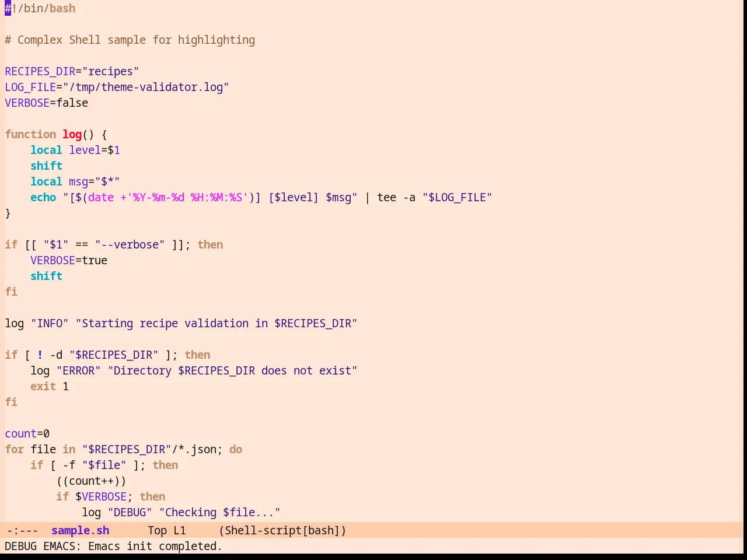This screenshot has width=747, height=560.
Task: Click the function name log
Action: tap(72, 134)
